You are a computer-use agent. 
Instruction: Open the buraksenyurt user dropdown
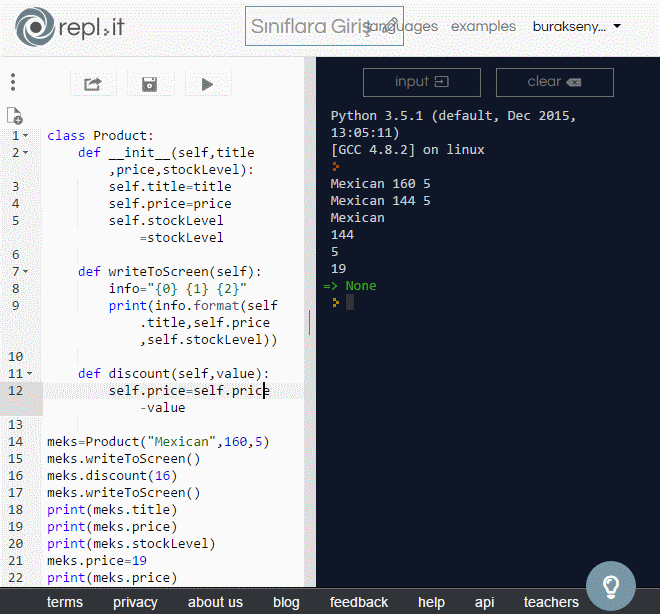coord(576,26)
